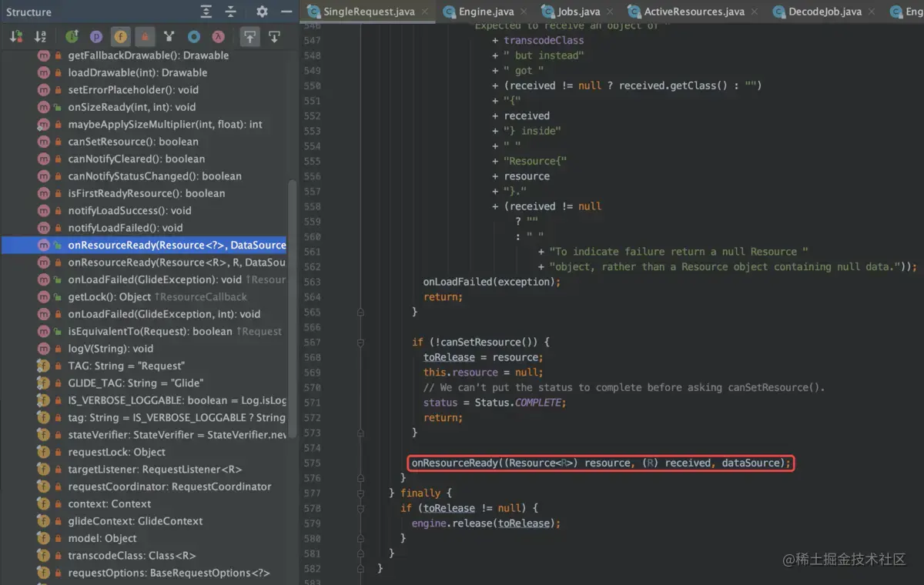This screenshot has height=585, width=924.
Task: Toggle the Show Fields filter
Action: pos(121,37)
